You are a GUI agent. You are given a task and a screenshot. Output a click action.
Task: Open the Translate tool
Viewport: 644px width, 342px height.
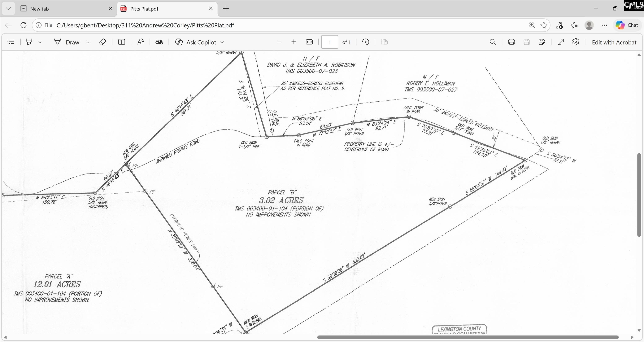(x=159, y=42)
